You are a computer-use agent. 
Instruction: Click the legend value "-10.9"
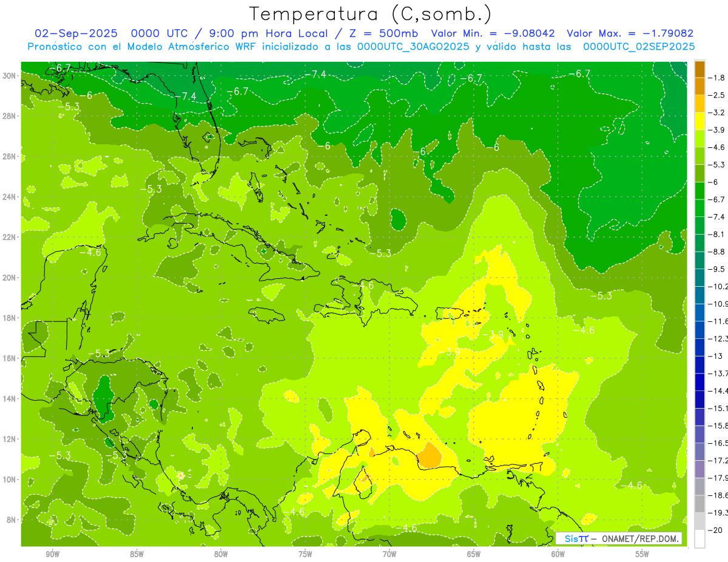coord(718,304)
